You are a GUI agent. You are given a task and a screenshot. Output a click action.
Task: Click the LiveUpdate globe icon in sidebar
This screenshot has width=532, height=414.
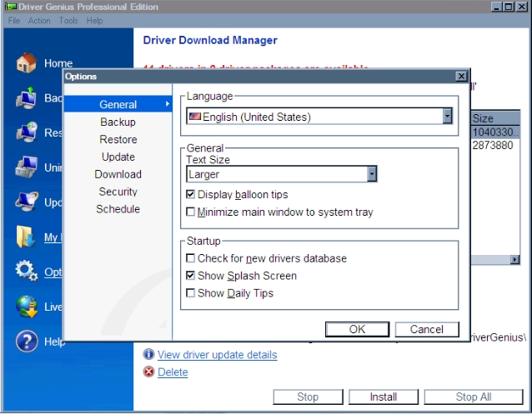(27, 307)
